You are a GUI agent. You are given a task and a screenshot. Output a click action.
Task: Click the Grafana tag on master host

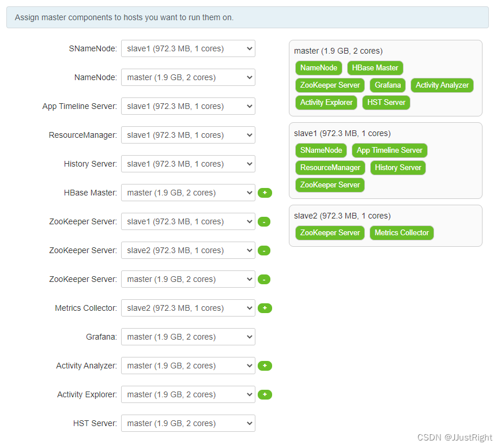387,85
